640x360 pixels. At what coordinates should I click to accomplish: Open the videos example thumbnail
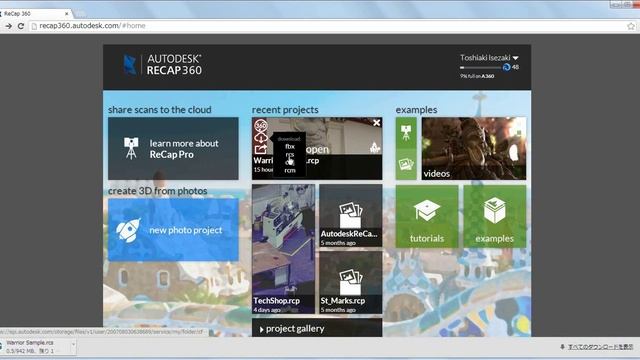point(473,149)
